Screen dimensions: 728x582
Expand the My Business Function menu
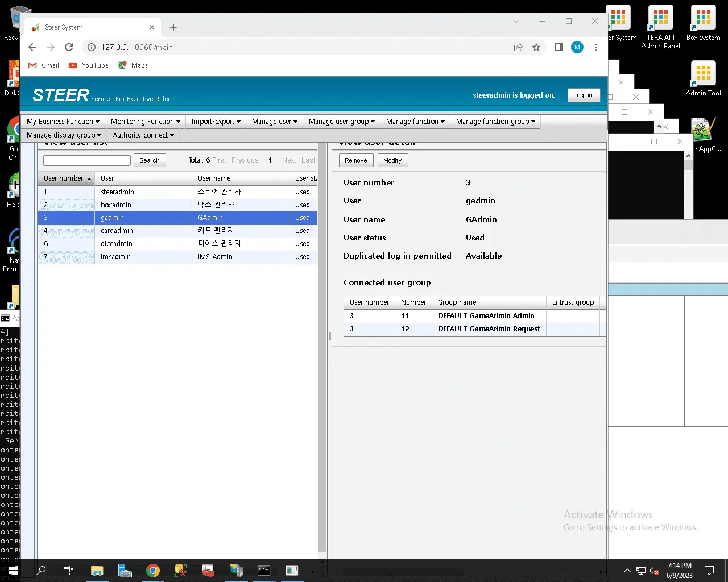click(63, 122)
